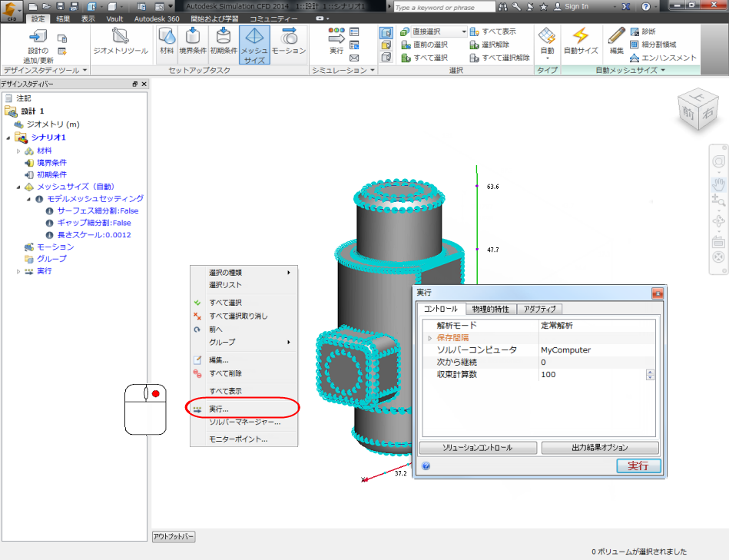Open アダプティブ tab in 実行 dialog
Image resolution: width=729 pixels, height=560 pixels.
pyautogui.click(x=539, y=309)
